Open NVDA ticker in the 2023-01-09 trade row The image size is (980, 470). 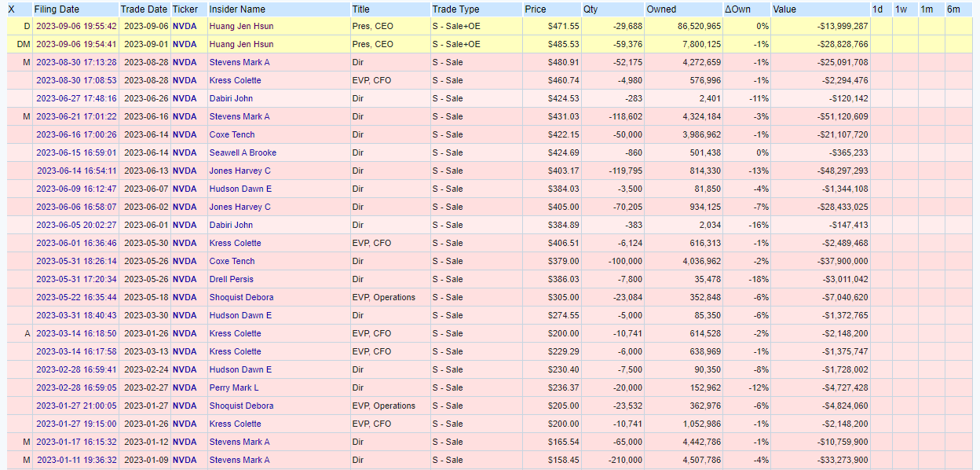point(185,460)
